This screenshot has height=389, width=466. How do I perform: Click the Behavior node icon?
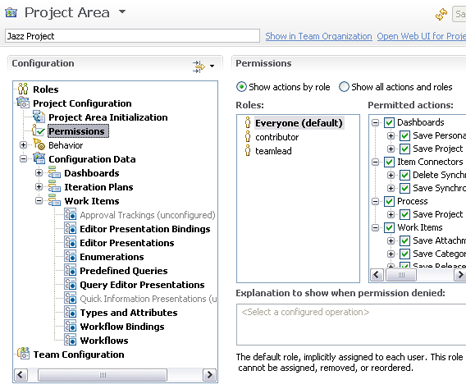tap(39, 145)
